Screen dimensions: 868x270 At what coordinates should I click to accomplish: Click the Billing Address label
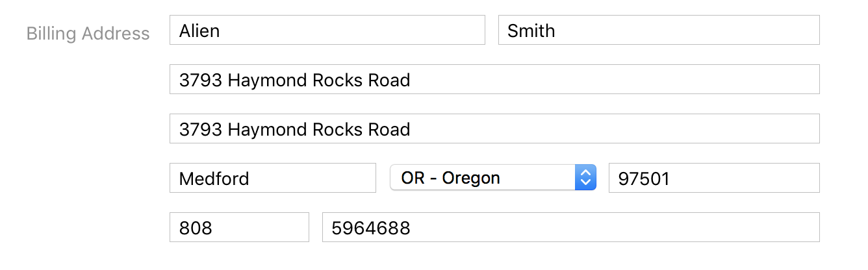click(x=88, y=34)
